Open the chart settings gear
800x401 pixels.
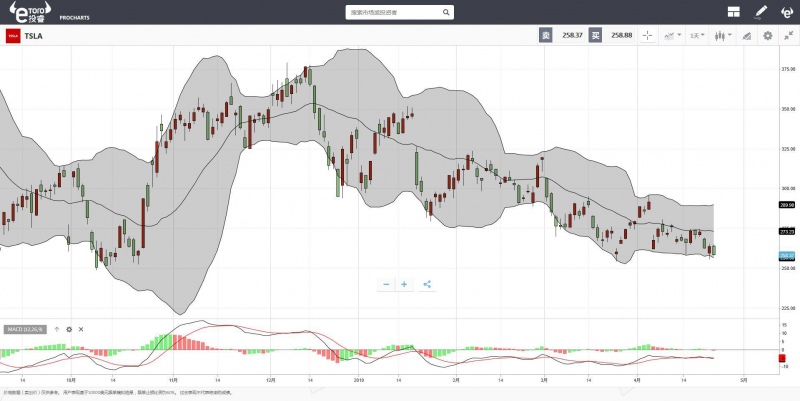767,35
